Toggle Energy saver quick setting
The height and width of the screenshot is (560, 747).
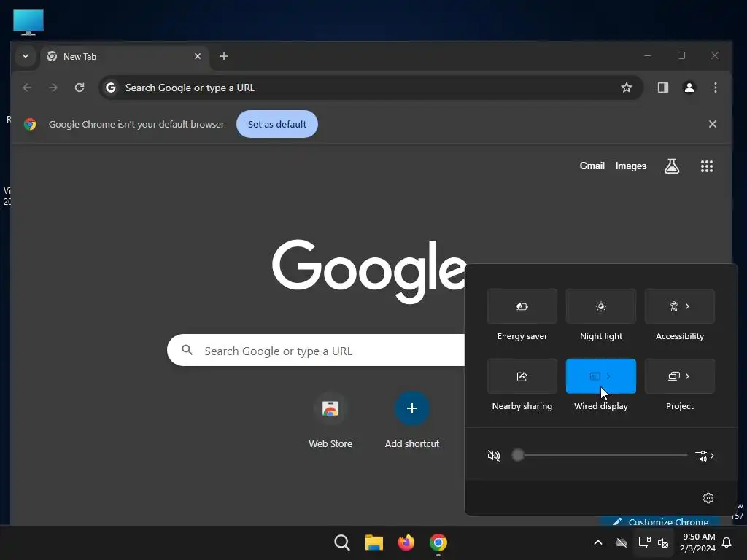tap(522, 306)
